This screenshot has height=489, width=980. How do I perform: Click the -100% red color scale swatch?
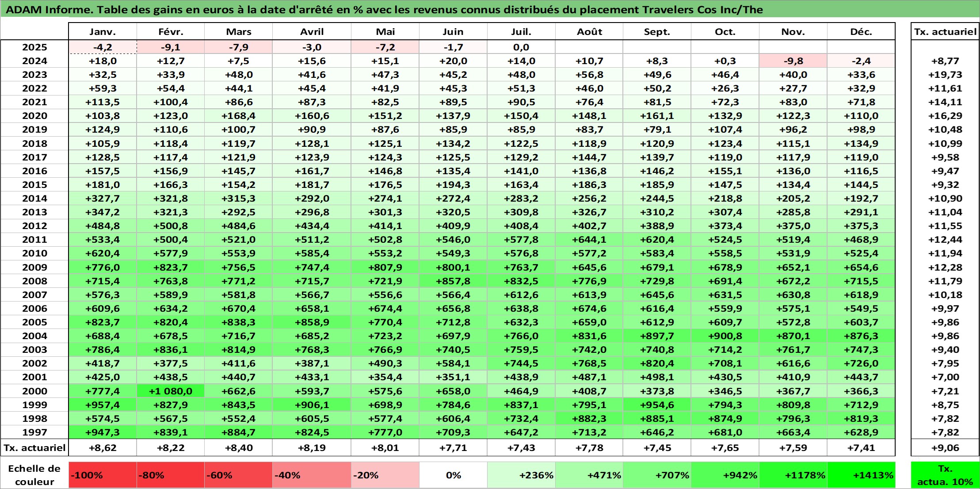pos(103,475)
